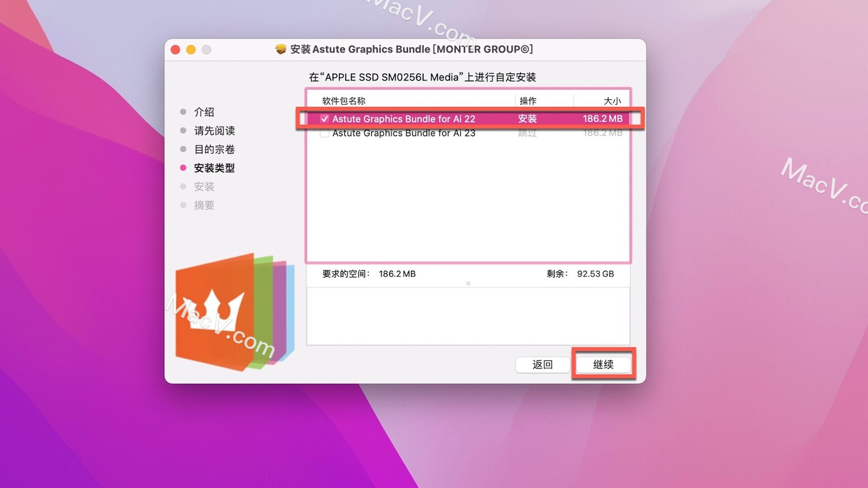The height and width of the screenshot is (488, 868).
Task: Click the Astute Graphics crown logo image
Action: pyautogui.click(x=235, y=312)
